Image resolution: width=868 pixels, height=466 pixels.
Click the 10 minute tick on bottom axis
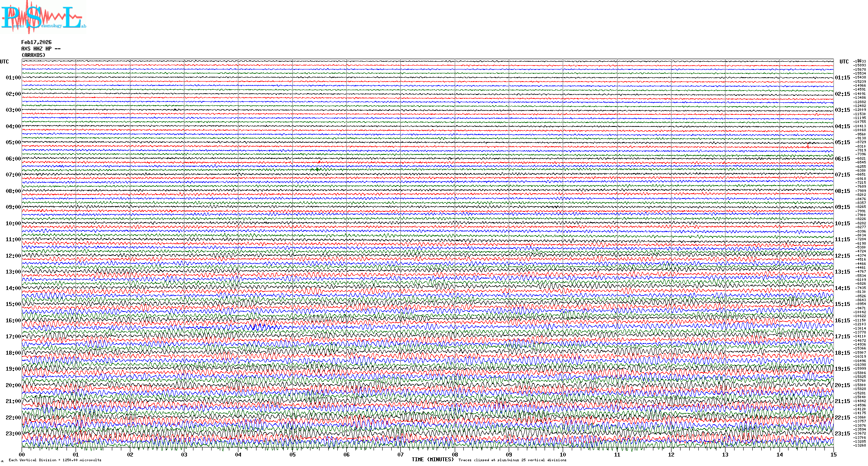pos(563,455)
